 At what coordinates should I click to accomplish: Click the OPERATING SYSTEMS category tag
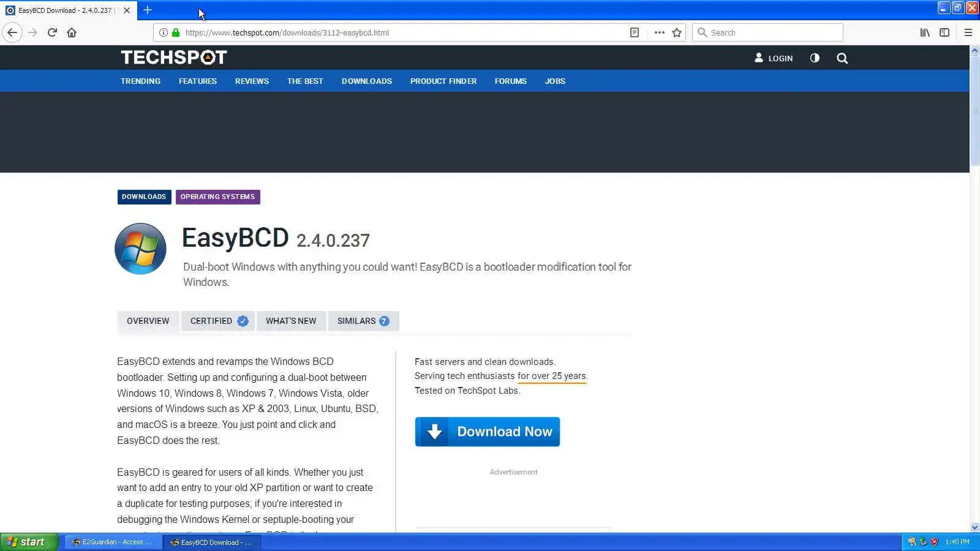click(x=217, y=197)
